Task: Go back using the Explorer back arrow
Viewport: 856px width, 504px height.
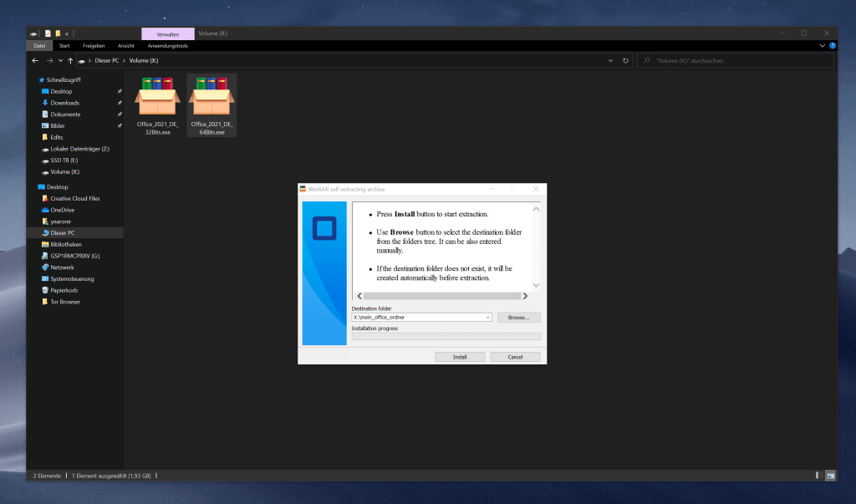Action: pos(35,61)
